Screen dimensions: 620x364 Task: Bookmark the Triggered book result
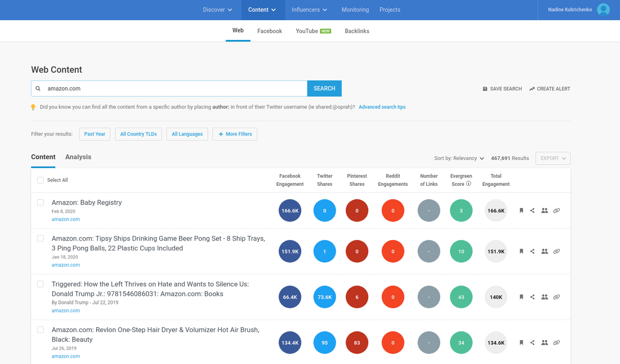pyautogui.click(x=521, y=297)
